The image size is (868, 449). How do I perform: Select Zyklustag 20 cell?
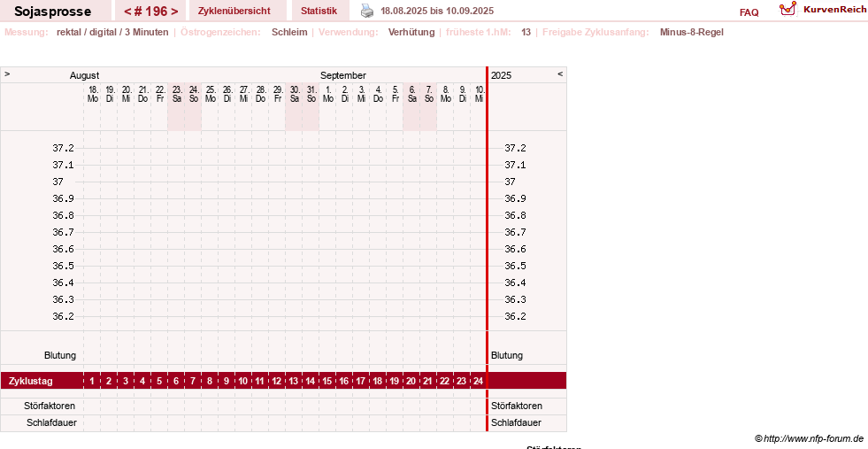click(x=411, y=381)
